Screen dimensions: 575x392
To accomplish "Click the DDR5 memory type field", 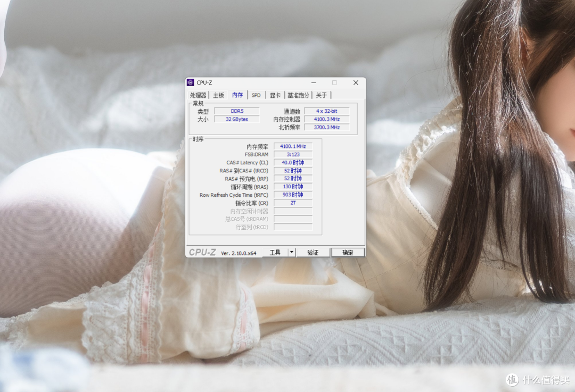I will pyautogui.click(x=237, y=111).
